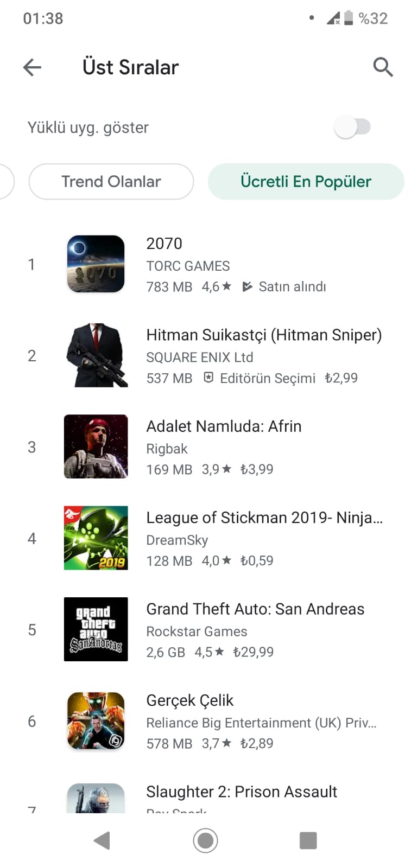Tap the Android home navigation button

205,840
